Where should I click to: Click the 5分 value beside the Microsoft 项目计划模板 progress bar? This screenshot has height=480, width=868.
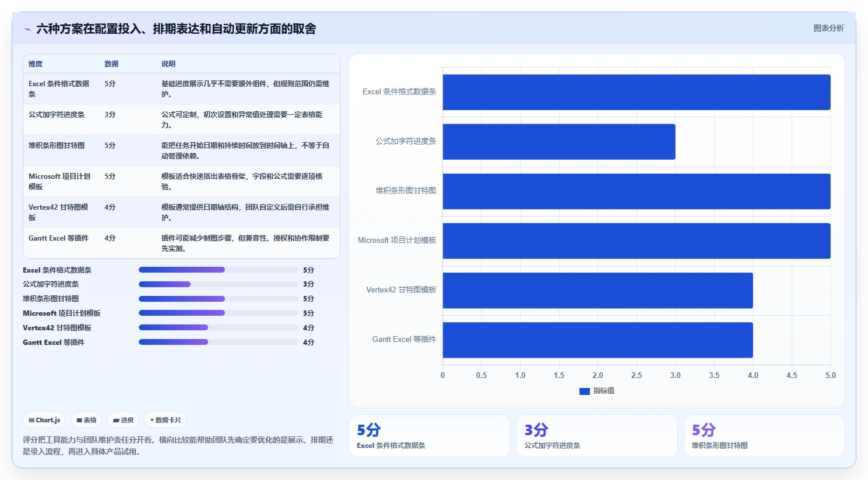click(x=308, y=313)
